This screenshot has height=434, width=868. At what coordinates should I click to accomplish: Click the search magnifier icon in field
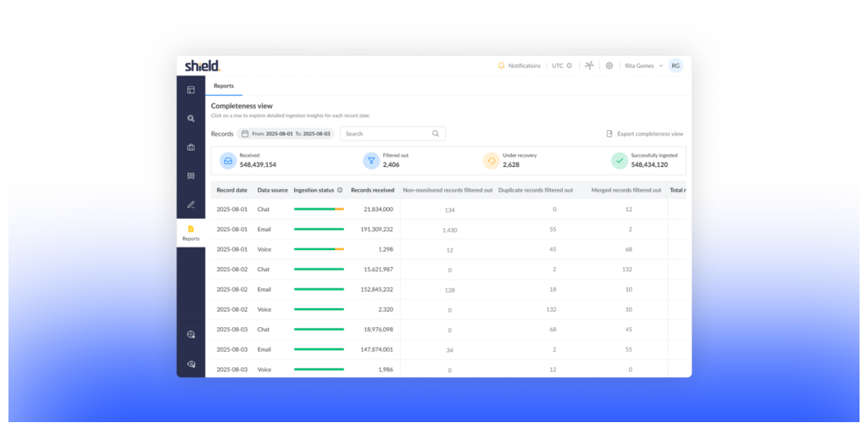[x=436, y=134]
